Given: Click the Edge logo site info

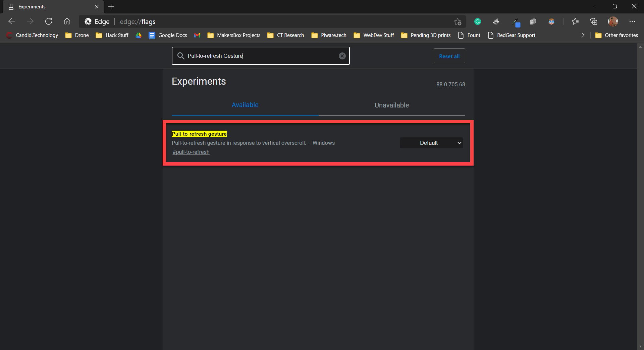Looking at the screenshot, I should point(97,21).
